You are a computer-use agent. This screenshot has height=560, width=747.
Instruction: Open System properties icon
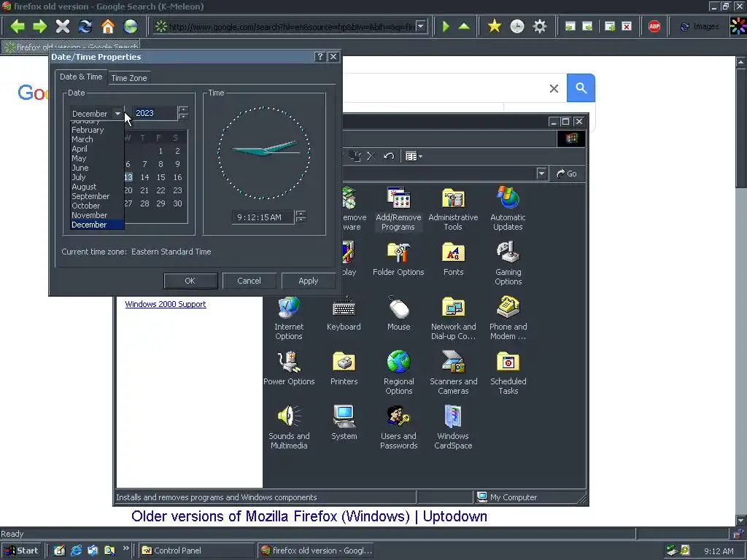344,424
